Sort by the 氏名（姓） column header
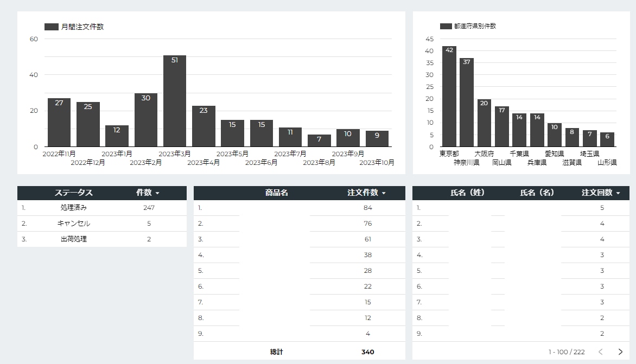The height and width of the screenshot is (364, 636). [x=467, y=193]
